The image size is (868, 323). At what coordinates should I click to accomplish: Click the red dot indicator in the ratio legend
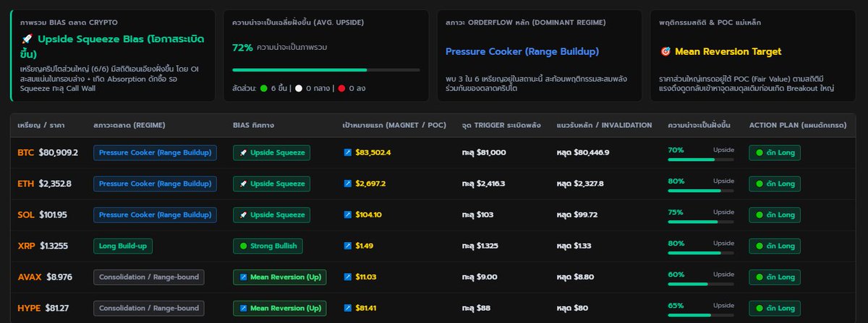[x=341, y=88]
